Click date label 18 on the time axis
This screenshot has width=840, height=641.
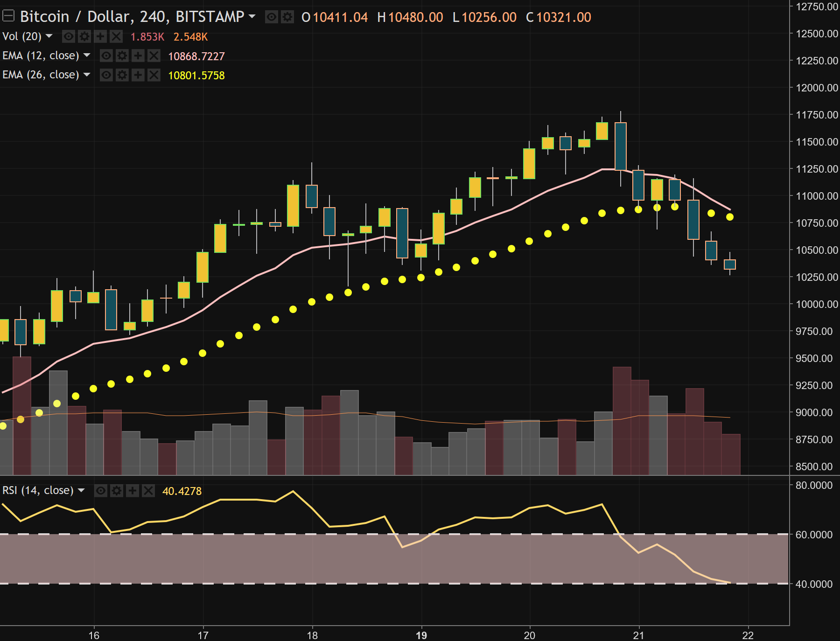click(312, 635)
